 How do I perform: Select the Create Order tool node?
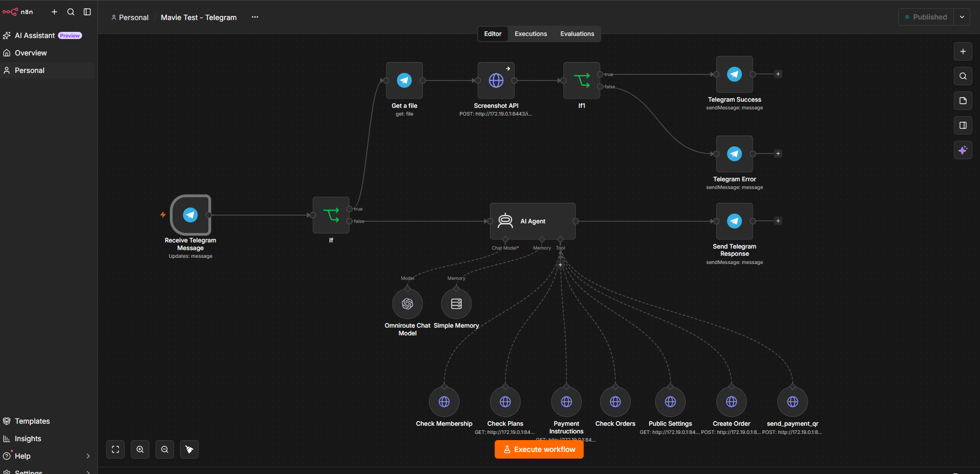click(x=731, y=402)
